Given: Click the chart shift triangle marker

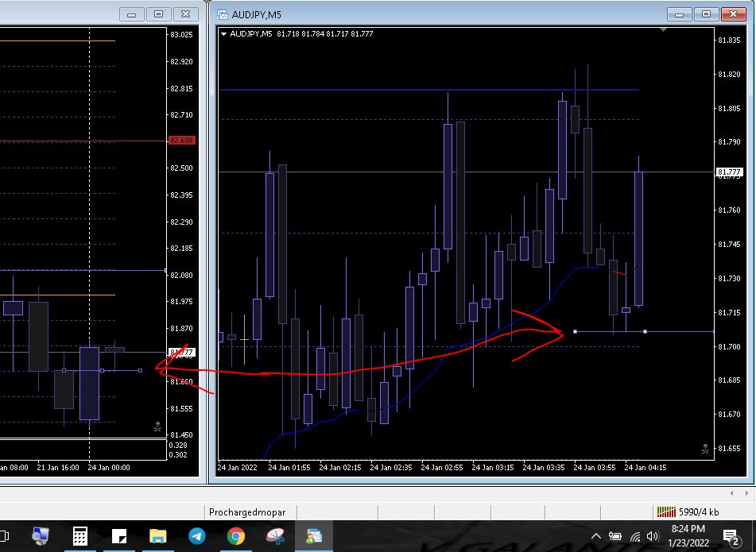Looking at the screenshot, I should (663, 29).
